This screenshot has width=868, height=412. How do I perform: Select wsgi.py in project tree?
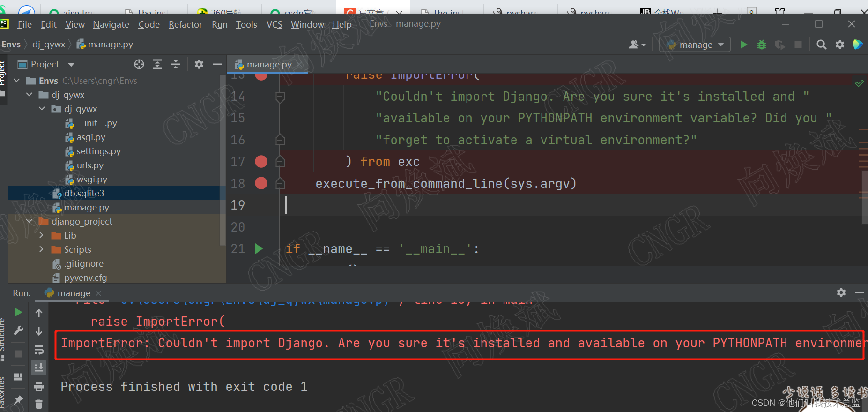(86, 179)
